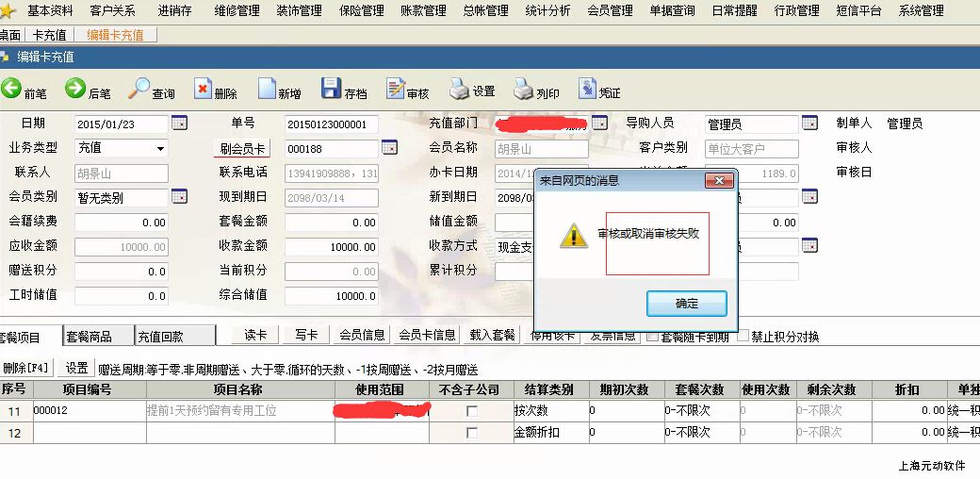This screenshot has width=980, height=479.
Task: Click the 前笔 green back arrow icon
Action: pyautogui.click(x=11, y=90)
